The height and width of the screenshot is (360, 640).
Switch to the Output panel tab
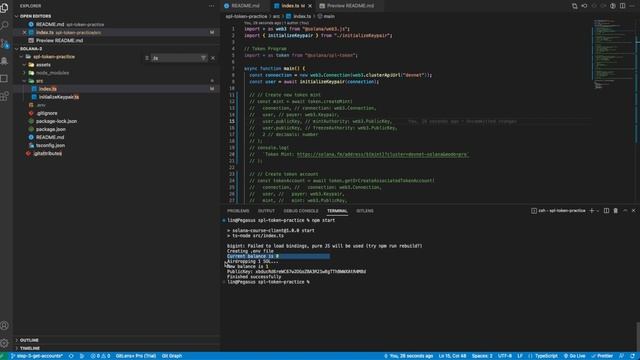(266, 211)
